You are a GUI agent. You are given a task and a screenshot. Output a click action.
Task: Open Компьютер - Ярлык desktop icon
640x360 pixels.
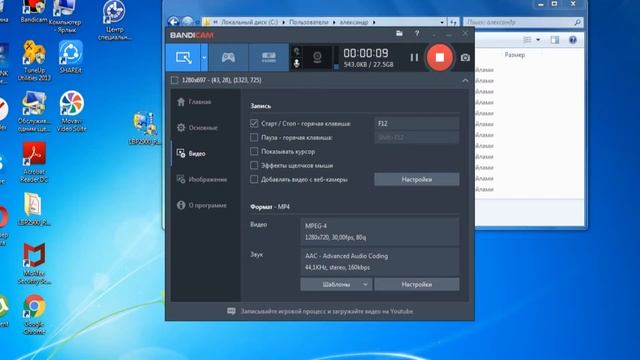coord(64,16)
